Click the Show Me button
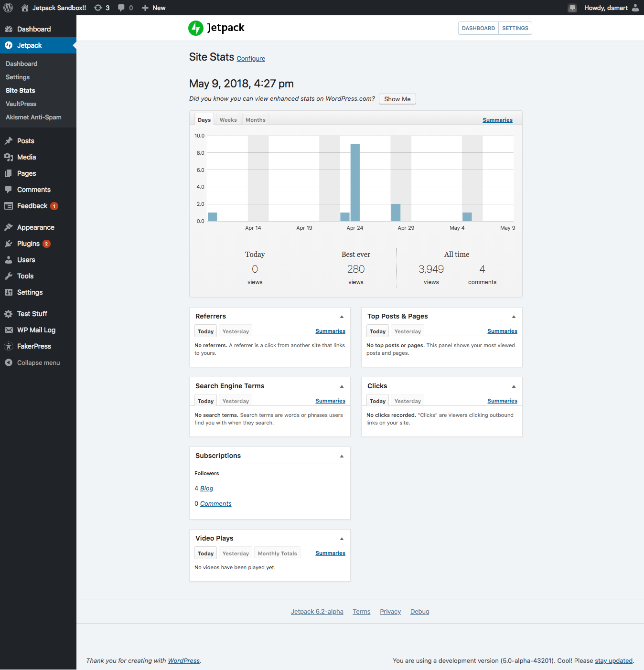 pos(397,99)
